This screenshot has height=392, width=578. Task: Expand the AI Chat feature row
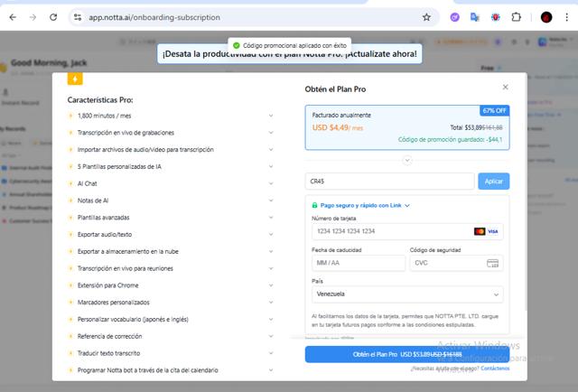(x=271, y=183)
